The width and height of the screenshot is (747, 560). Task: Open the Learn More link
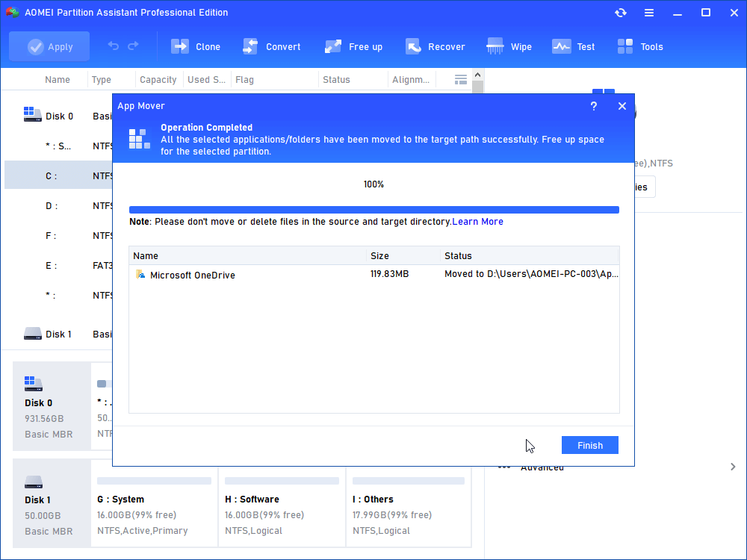pos(477,222)
